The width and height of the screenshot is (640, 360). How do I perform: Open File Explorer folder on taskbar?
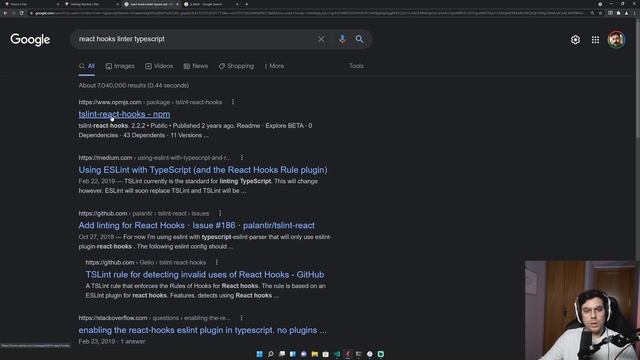tap(314, 354)
